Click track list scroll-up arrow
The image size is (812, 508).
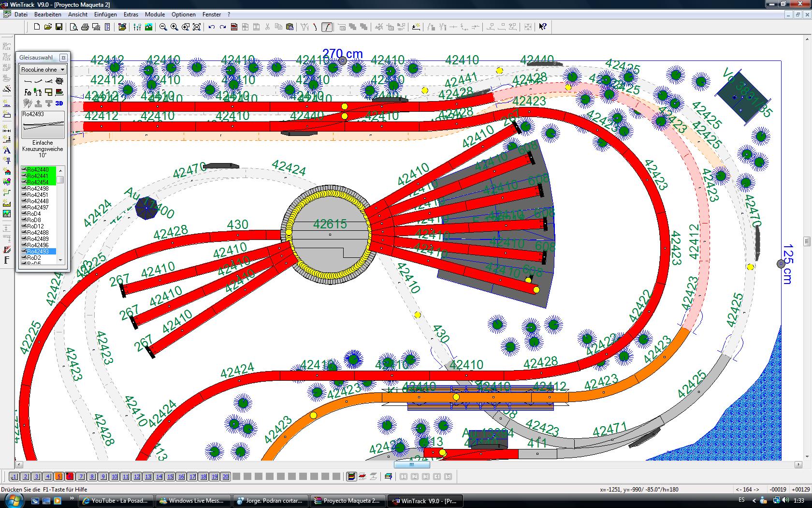point(60,169)
